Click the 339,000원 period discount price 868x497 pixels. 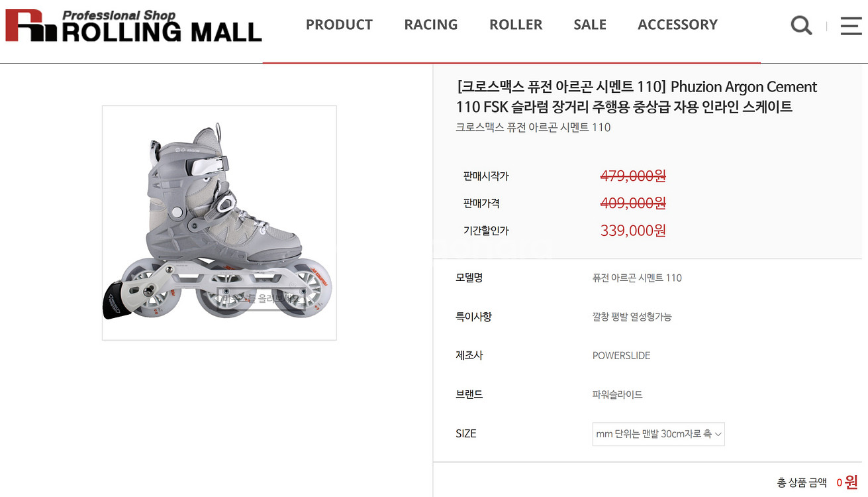(633, 231)
